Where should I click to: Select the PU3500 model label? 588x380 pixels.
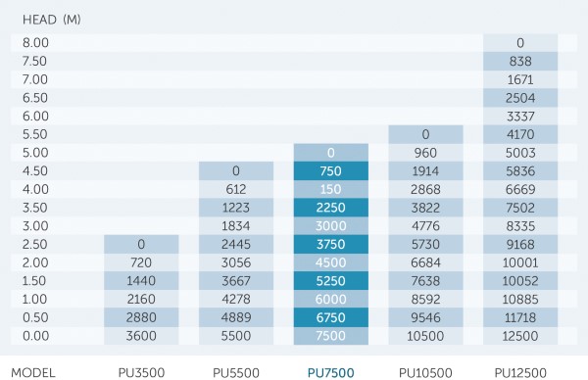[x=141, y=373]
